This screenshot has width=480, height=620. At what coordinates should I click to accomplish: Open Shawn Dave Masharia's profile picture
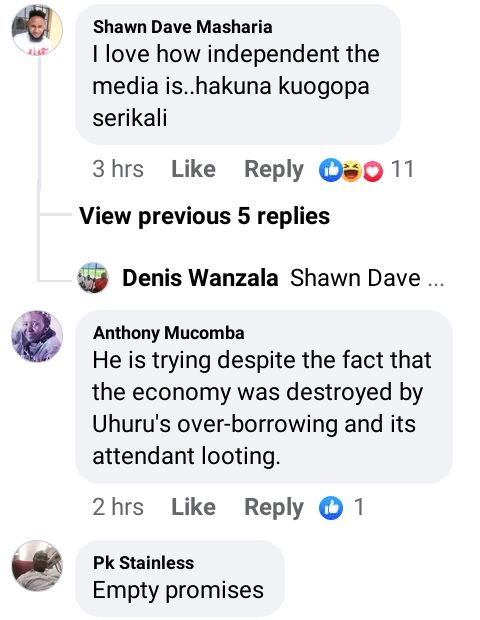pos(37,30)
